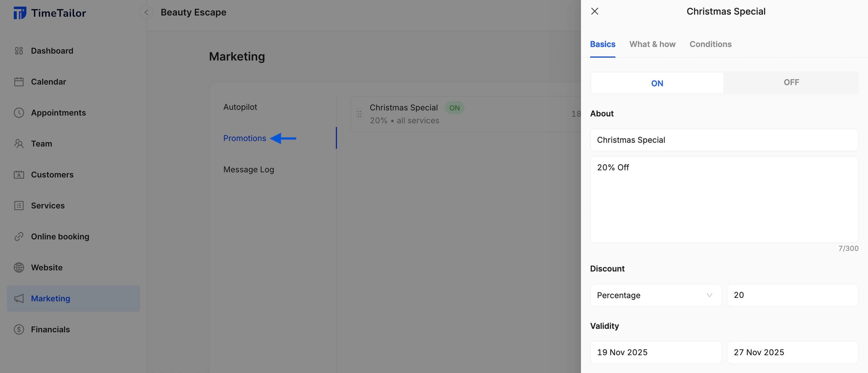Click the Customers badge icon
Viewport: 868px width, 373px height.
[19, 175]
